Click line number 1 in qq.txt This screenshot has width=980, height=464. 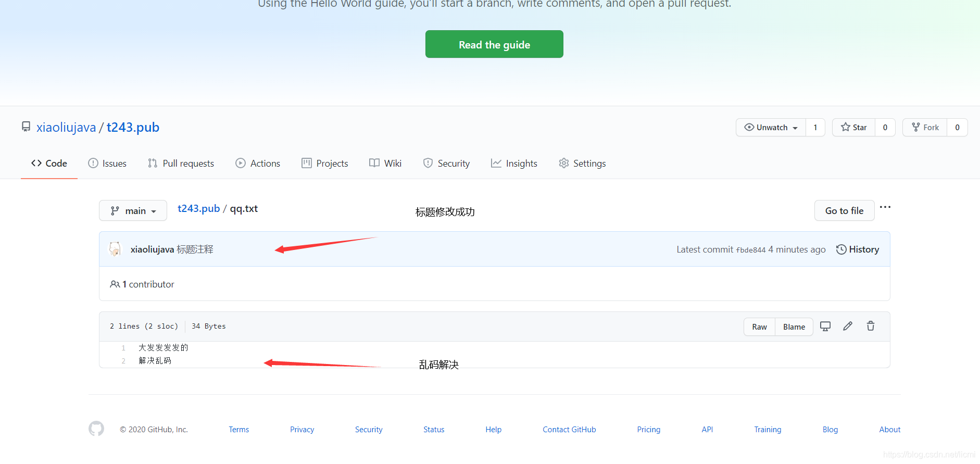click(x=123, y=348)
